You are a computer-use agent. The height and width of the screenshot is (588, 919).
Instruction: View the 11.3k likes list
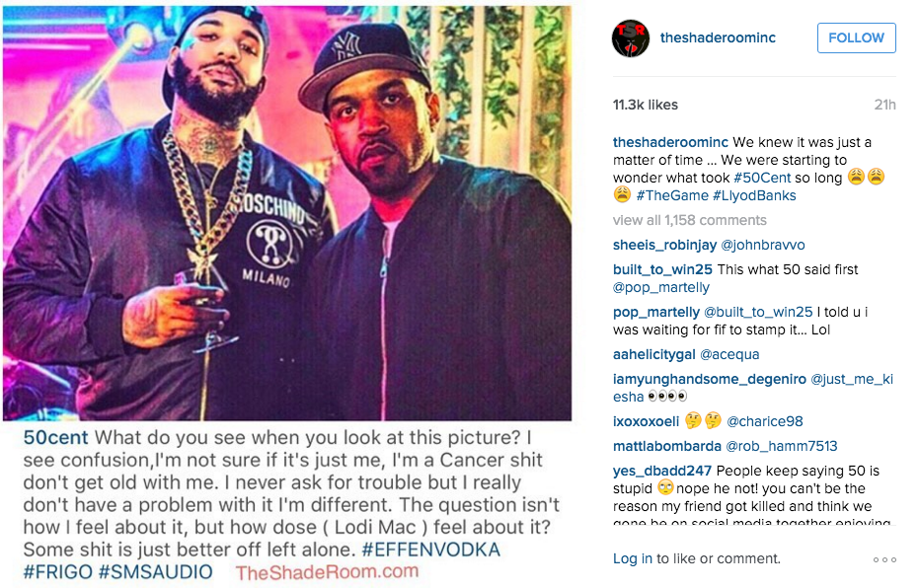pos(646,105)
